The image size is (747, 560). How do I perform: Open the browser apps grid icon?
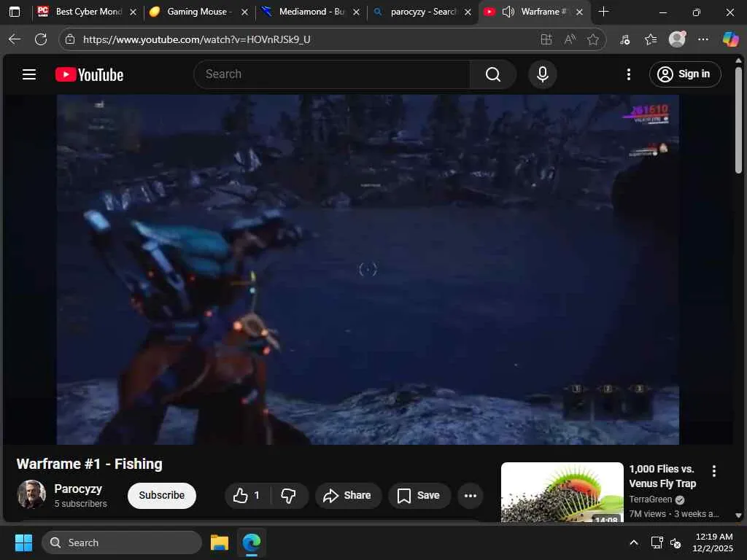[546, 39]
